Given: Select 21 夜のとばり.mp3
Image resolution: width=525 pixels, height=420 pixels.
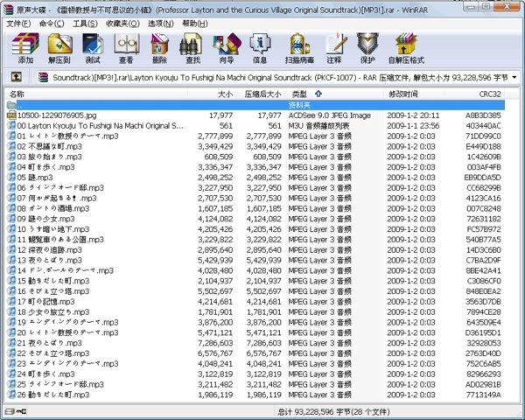Looking at the screenshot, I should [x=50, y=343].
